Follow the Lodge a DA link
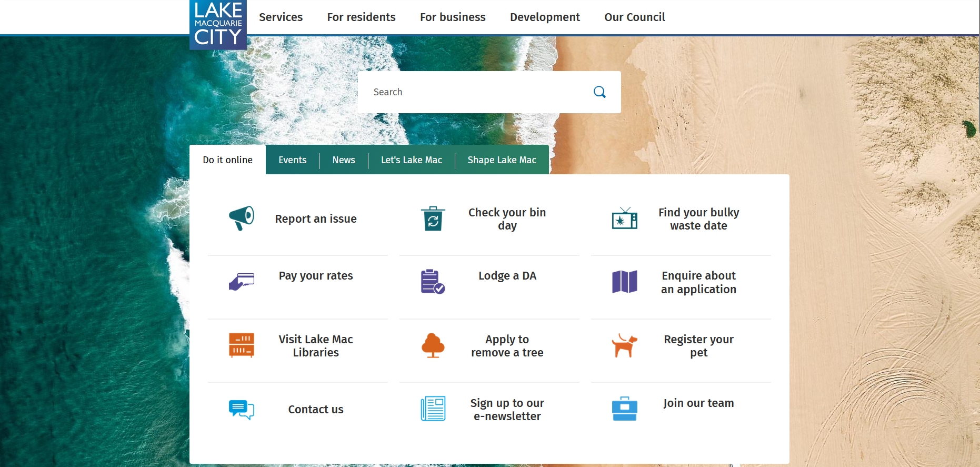Screen dimensions: 980x467 (507, 276)
